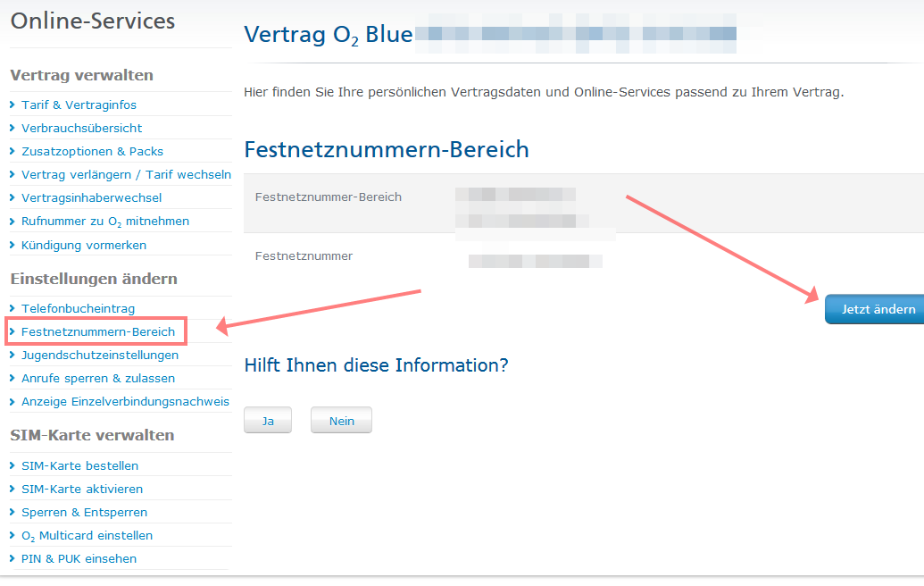The image size is (924, 586).
Task: Click chevron icon beside Jugendschutzeinstellungen
Action: (12, 355)
